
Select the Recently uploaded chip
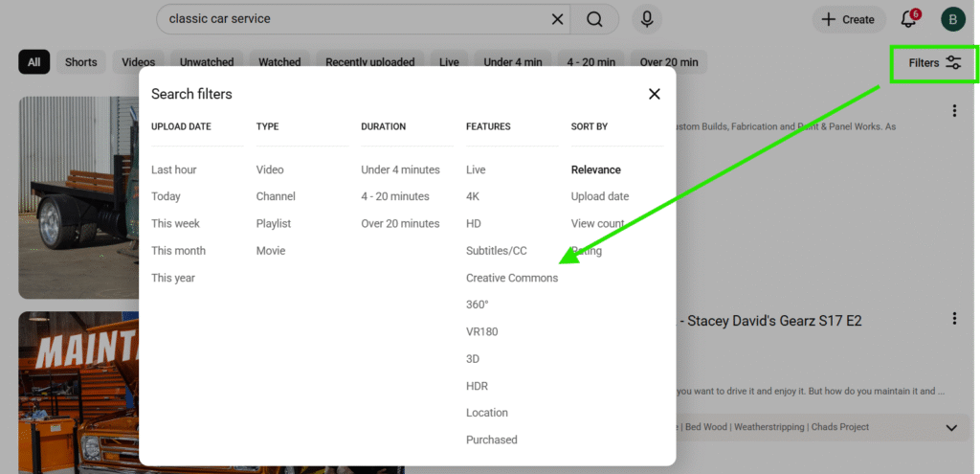(369, 62)
